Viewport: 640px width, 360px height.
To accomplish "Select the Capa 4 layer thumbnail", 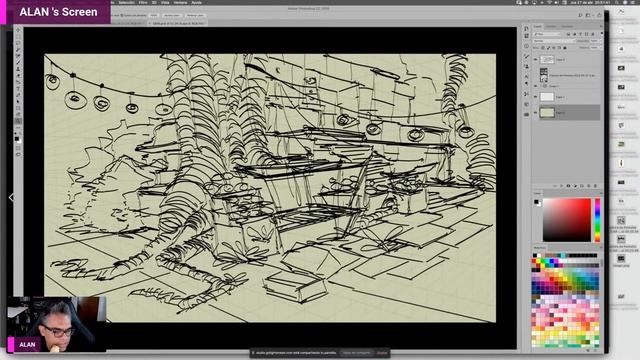I will (x=547, y=60).
